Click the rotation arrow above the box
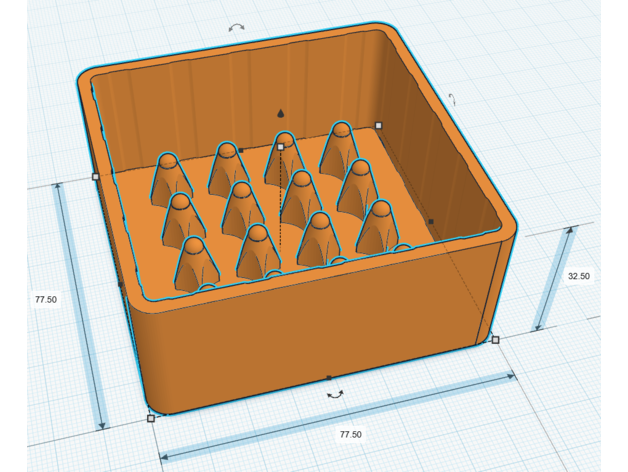This screenshot has height=472, width=628. 236,28
